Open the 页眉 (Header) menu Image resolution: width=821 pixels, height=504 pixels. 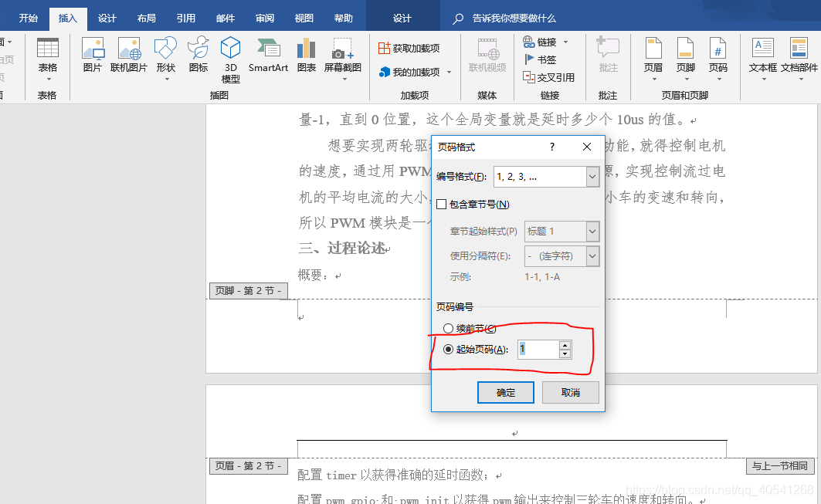pyautogui.click(x=653, y=59)
